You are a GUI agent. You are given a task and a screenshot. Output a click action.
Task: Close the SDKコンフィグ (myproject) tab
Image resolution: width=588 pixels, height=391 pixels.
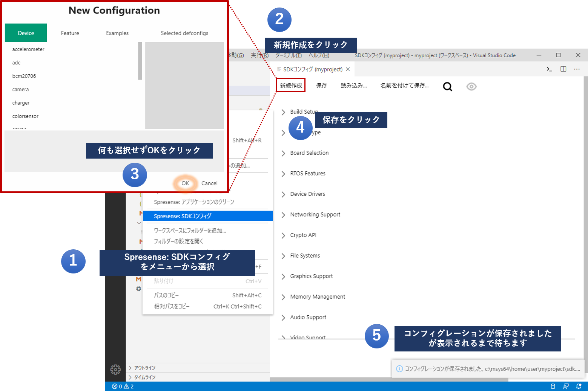[348, 69]
